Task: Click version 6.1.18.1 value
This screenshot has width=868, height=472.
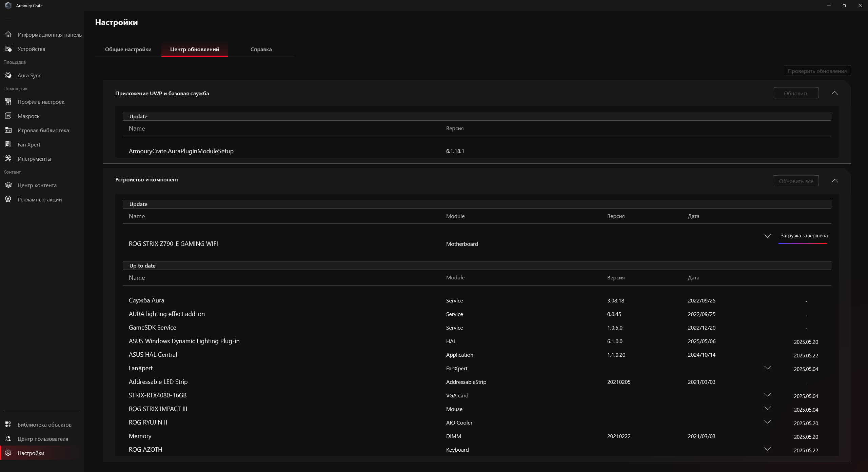Action: [455, 151]
